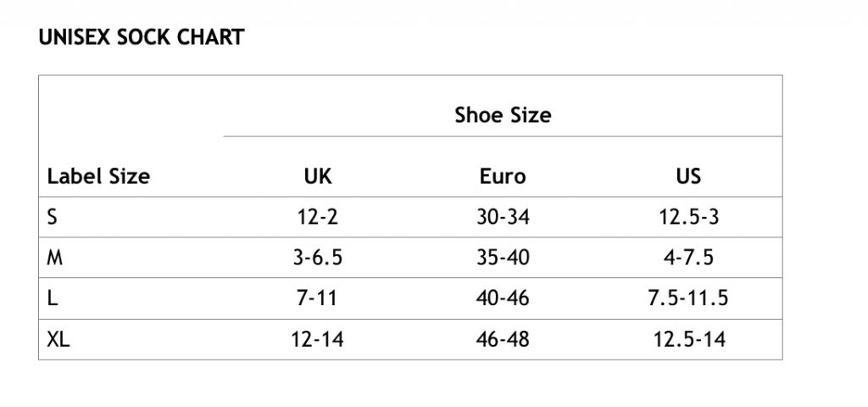Click the Euro column header

tap(503, 176)
